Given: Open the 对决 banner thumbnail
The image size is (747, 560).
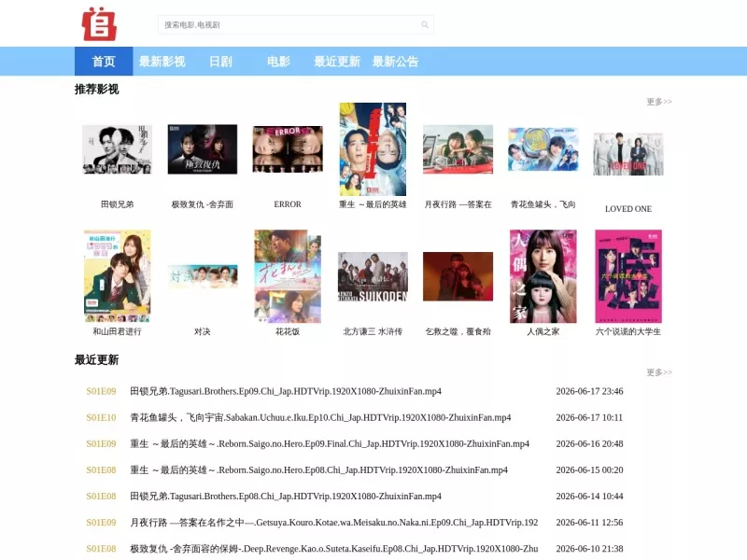Looking at the screenshot, I should pyautogui.click(x=203, y=276).
